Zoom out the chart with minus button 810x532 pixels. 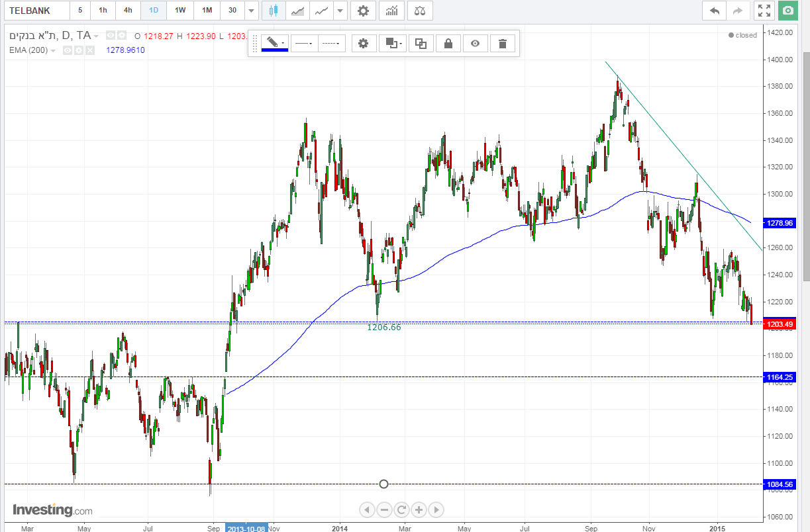(384, 510)
